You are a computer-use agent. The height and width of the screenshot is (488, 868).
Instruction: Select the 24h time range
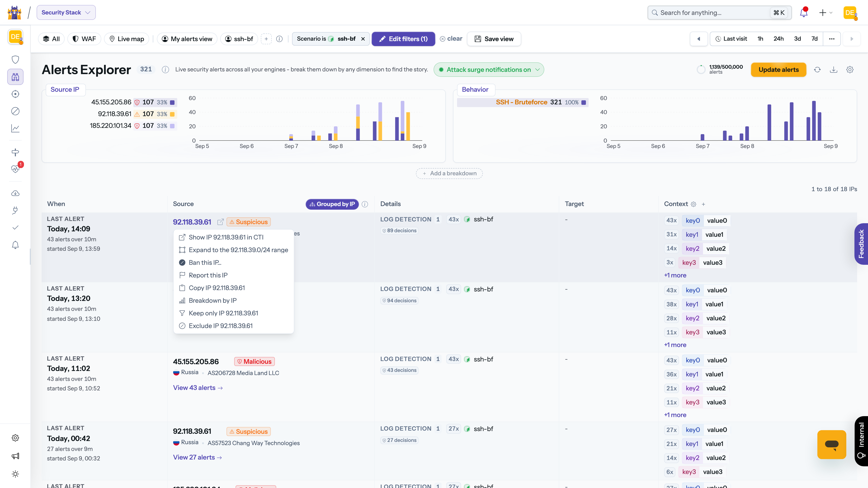778,39
